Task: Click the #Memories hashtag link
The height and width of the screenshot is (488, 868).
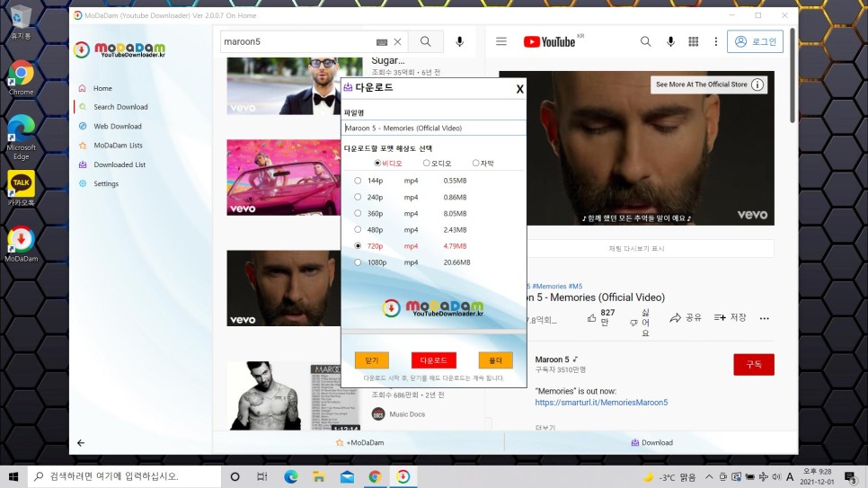Action: click(549, 287)
